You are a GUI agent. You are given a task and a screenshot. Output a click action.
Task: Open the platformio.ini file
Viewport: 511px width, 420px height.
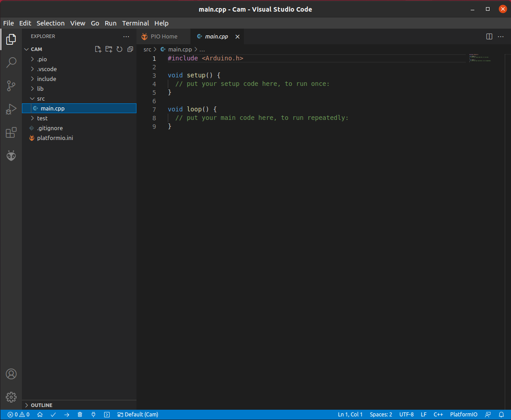coord(79,138)
